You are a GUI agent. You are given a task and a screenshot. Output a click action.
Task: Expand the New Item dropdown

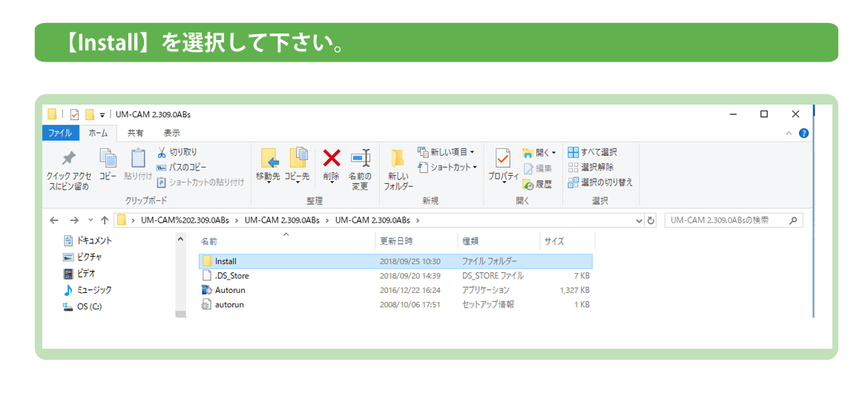coord(447,152)
